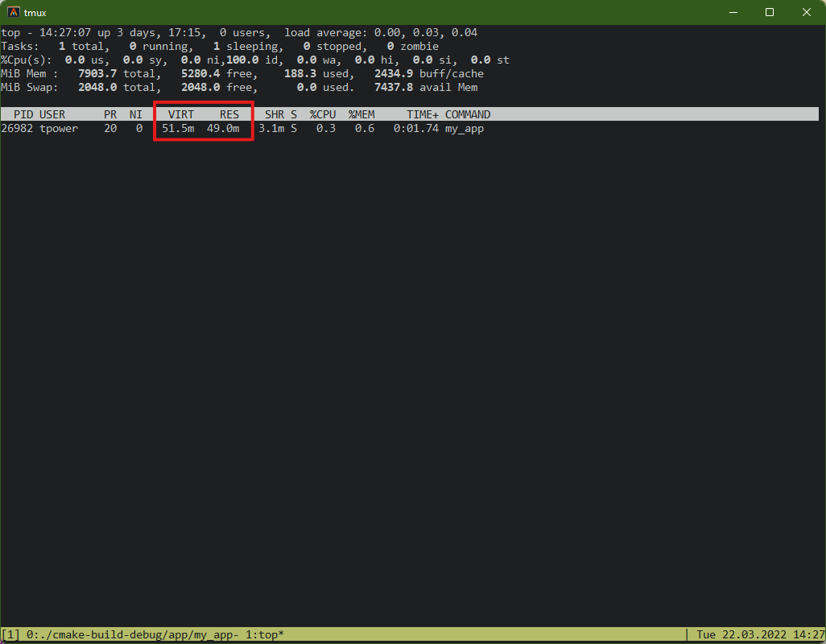
Task: Select the %MEM column header
Action: pyautogui.click(x=361, y=114)
